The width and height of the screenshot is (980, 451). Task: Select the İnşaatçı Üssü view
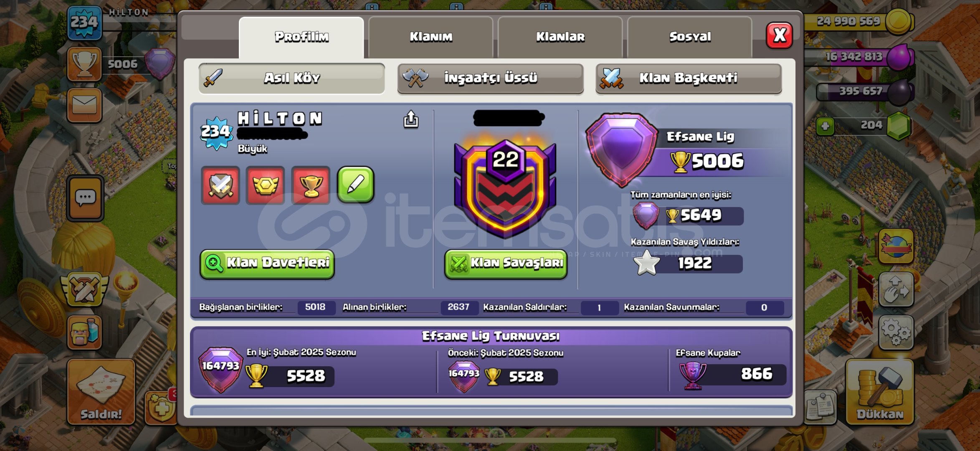(491, 78)
